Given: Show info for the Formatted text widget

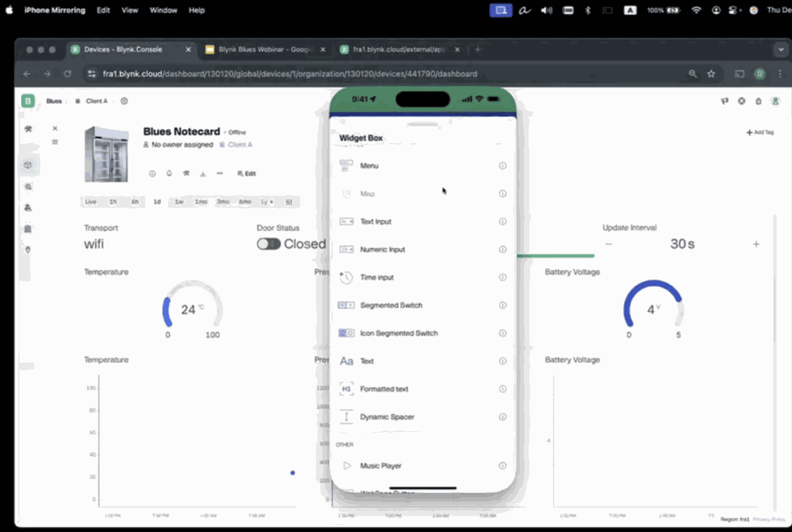Looking at the screenshot, I should [x=502, y=389].
